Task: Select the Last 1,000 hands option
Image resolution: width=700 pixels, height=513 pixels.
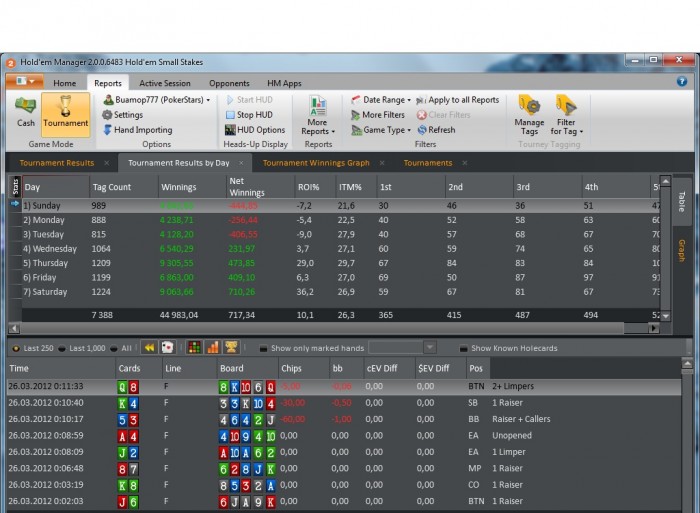Action: tap(82, 348)
